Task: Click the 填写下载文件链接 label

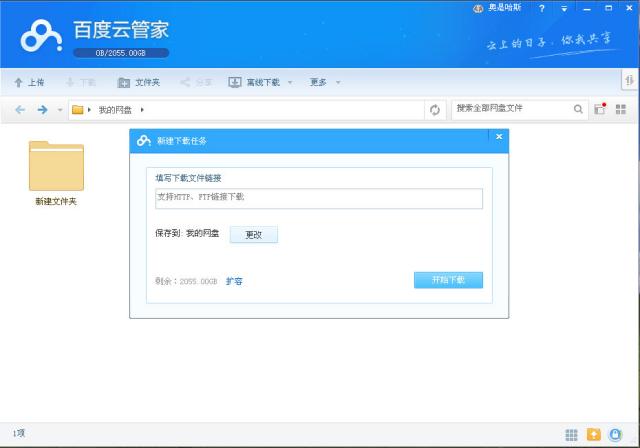Action: click(188, 178)
